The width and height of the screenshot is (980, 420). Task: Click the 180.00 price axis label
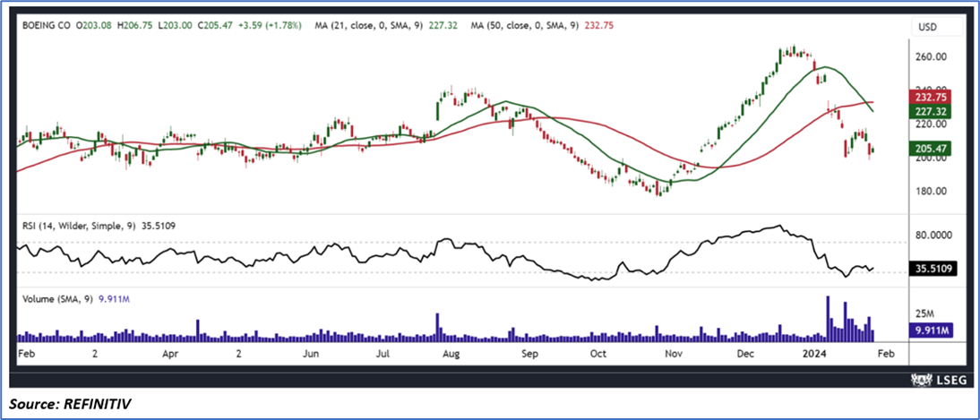933,192
